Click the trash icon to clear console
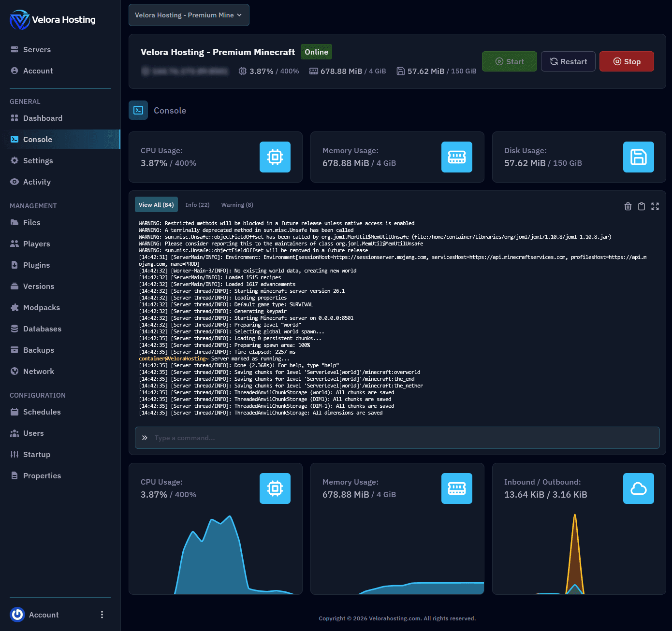The height and width of the screenshot is (631, 672). (628, 206)
